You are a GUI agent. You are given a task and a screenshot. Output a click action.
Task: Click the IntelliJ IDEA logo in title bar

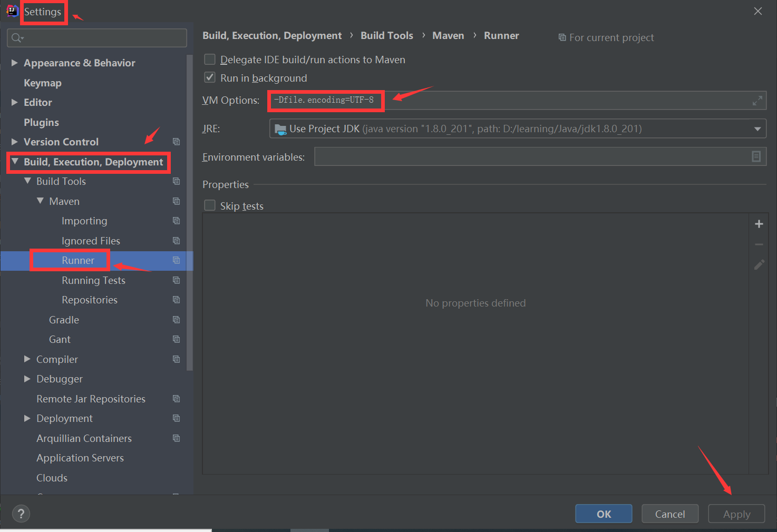(x=12, y=11)
